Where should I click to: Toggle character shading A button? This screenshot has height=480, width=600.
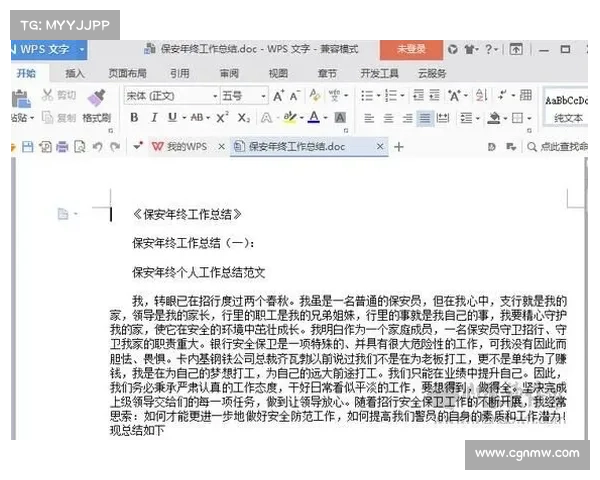(x=340, y=118)
